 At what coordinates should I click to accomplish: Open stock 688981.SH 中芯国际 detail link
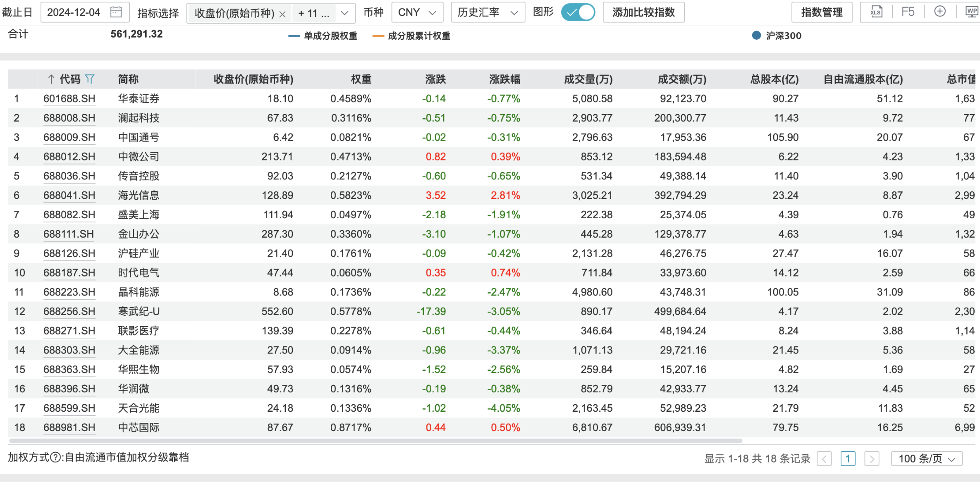69,427
